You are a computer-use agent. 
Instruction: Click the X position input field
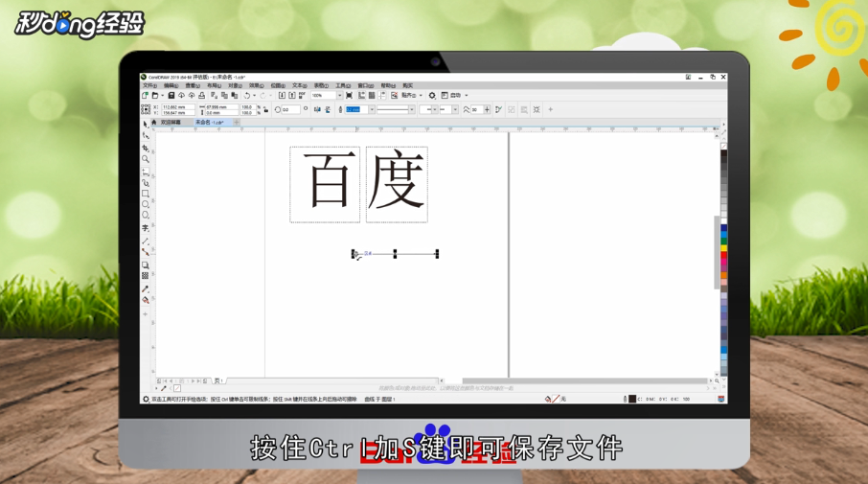pyautogui.click(x=178, y=107)
